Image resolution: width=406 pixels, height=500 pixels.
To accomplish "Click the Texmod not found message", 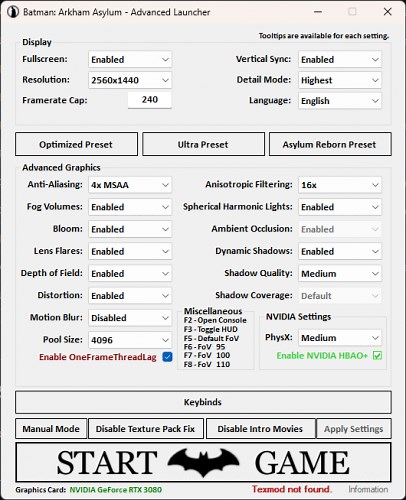I will [292, 489].
